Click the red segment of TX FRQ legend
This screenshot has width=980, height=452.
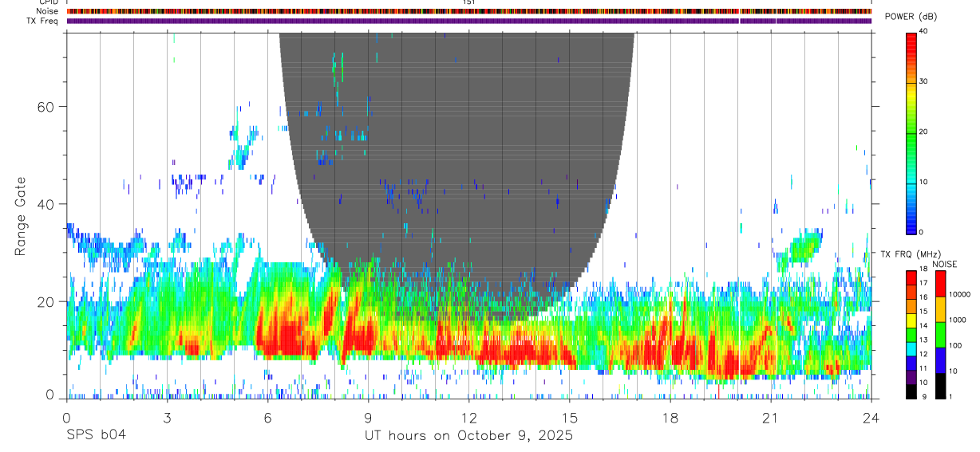coord(911,278)
